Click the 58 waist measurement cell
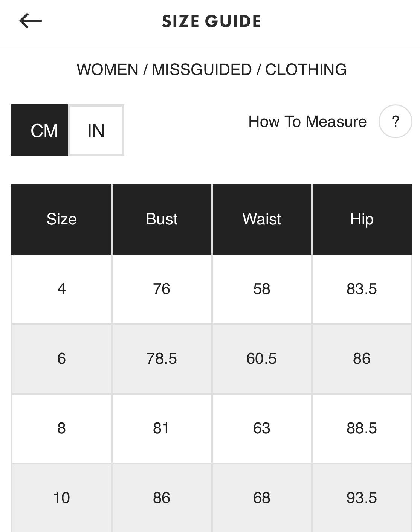The image size is (420, 532). (x=262, y=289)
